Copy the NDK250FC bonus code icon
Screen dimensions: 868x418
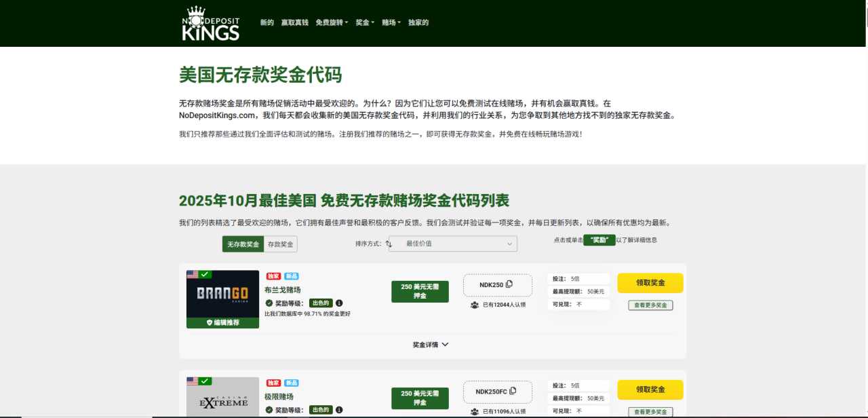pyautogui.click(x=513, y=391)
